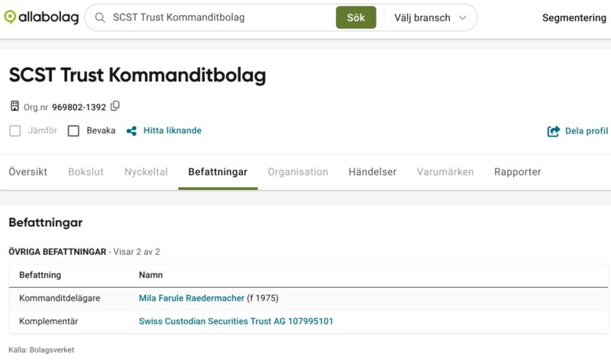Click the Dela profil share icon
This screenshot has width=611, height=364.
553,131
